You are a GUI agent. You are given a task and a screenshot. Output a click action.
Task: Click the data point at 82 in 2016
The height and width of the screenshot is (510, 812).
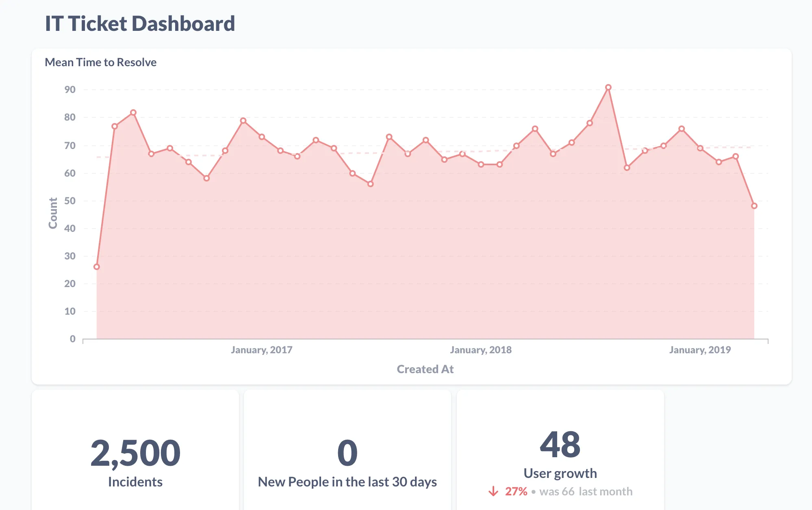click(x=133, y=112)
